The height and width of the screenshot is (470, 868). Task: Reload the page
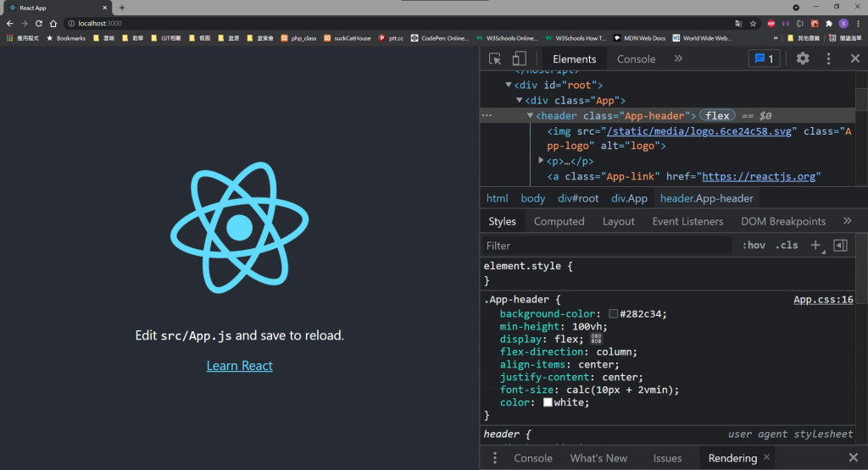[39, 23]
